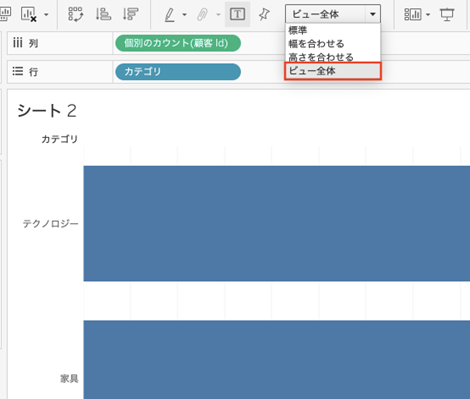Click the blue テクノロジー bar

277,223
